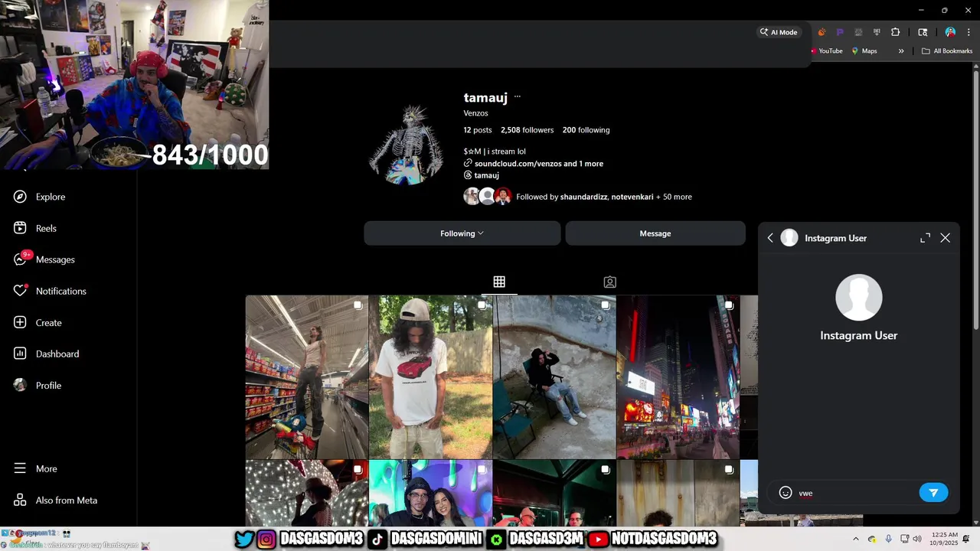980x551 pixels.
Task: Open the YouTube bookmark
Action: click(x=826, y=51)
